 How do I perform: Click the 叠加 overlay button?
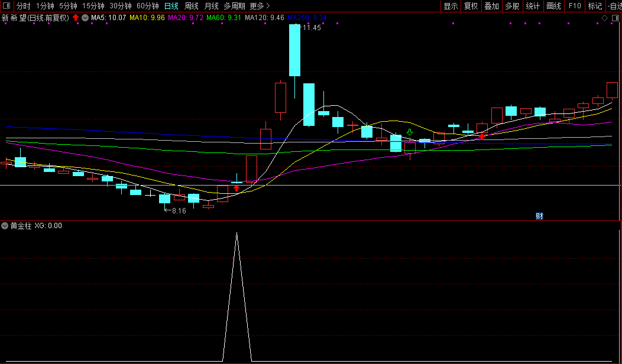pyautogui.click(x=492, y=6)
